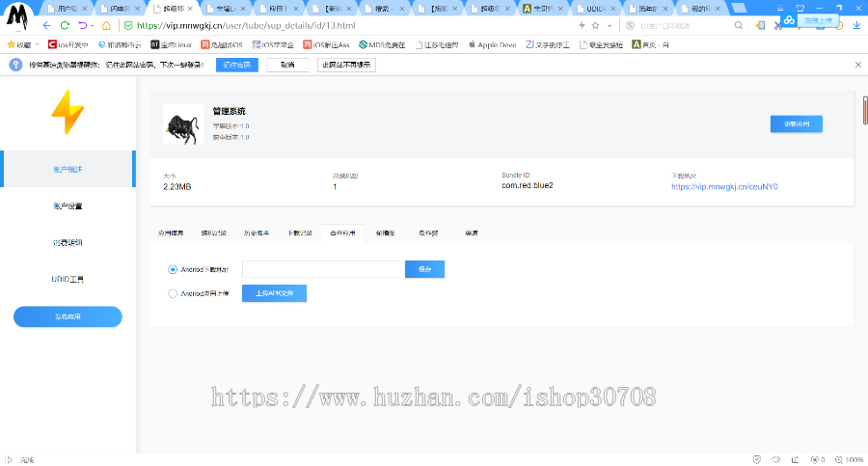Click the toolbar search engine input box
The height and width of the screenshot is (466, 868).
pyautogui.click(x=684, y=25)
